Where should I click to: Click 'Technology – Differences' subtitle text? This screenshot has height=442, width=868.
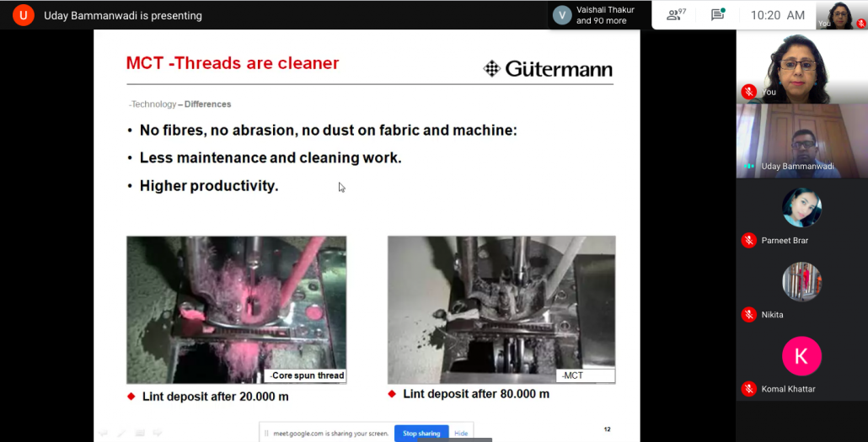pyautogui.click(x=179, y=104)
